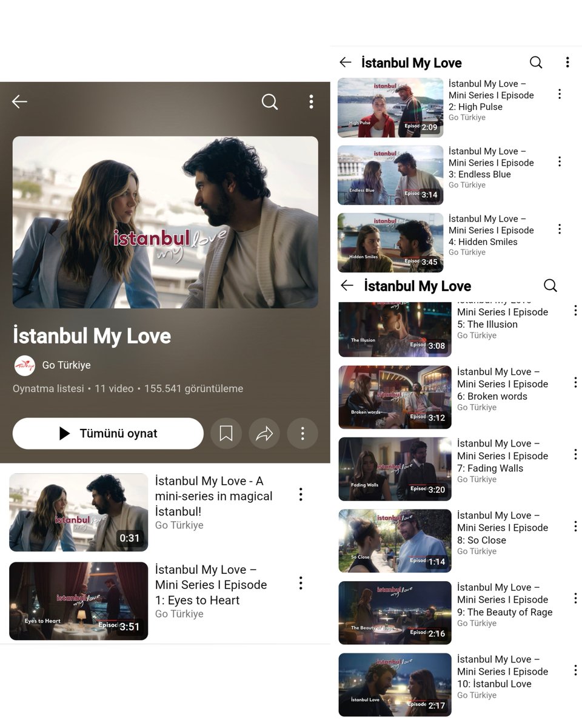Open title Episode 2: High Pulse
This screenshot has height=728, width=582.
(x=492, y=95)
